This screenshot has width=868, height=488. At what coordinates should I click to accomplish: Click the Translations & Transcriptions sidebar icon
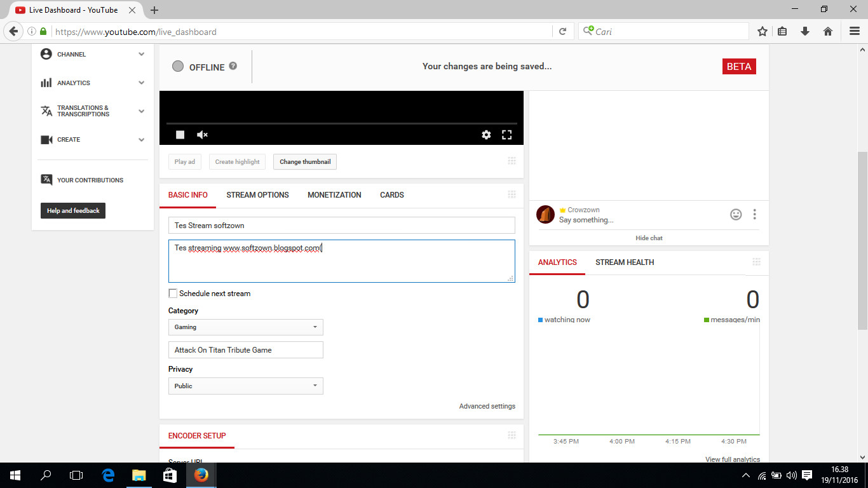point(46,111)
